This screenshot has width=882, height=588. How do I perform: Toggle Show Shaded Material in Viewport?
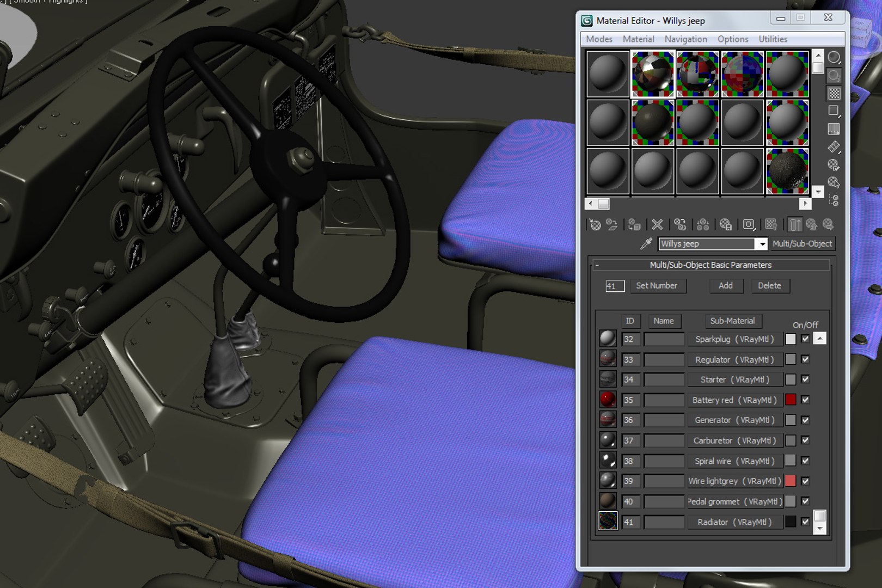point(771,224)
